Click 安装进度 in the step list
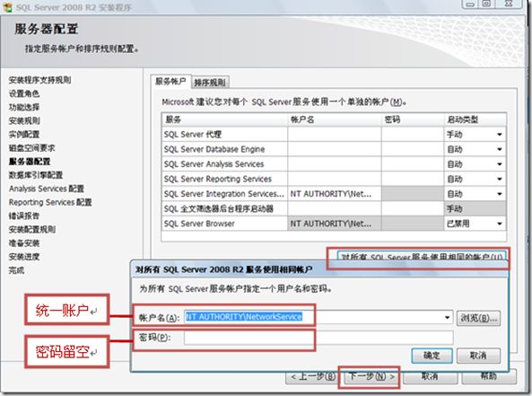This screenshot has width=532, height=396. tap(24, 257)
